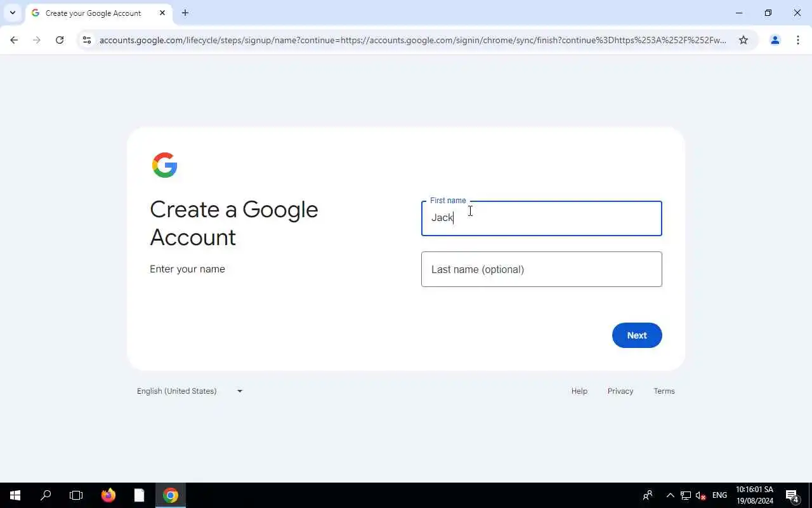This screenshot has width=812, height=508.
Task: Open Windows search from the taskbar
Action: point(46,495)
